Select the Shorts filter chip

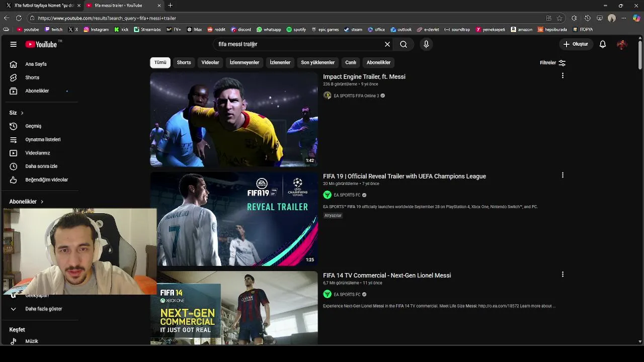184,62
